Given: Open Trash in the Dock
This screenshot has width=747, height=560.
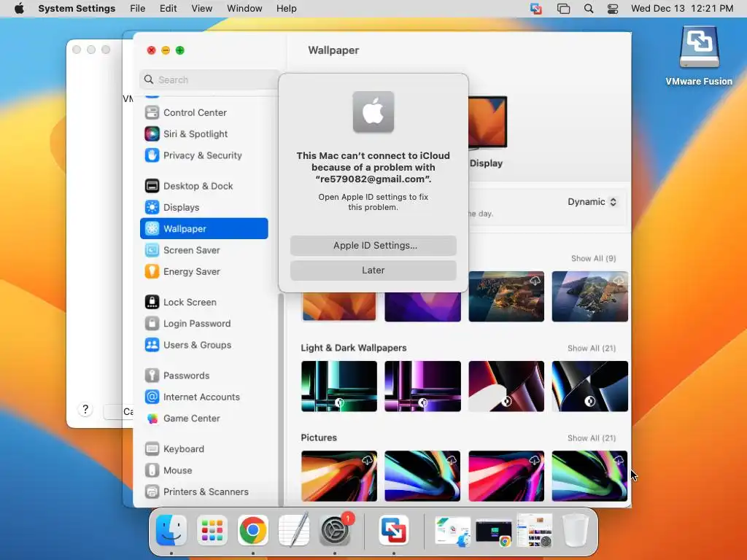Looking at the screenshot, I should tap(576, 529).
